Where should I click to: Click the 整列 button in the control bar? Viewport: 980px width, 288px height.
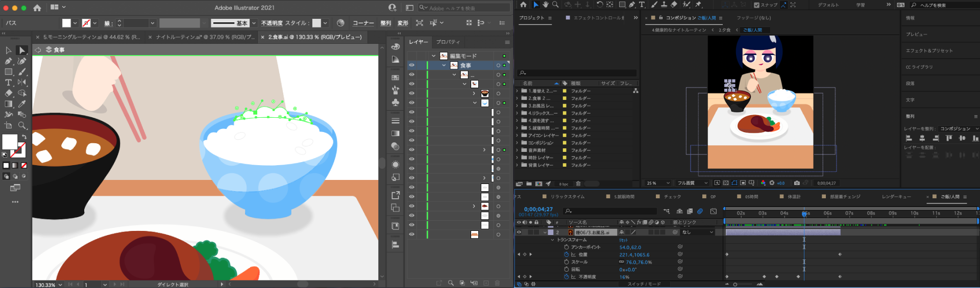pos(385,23)
